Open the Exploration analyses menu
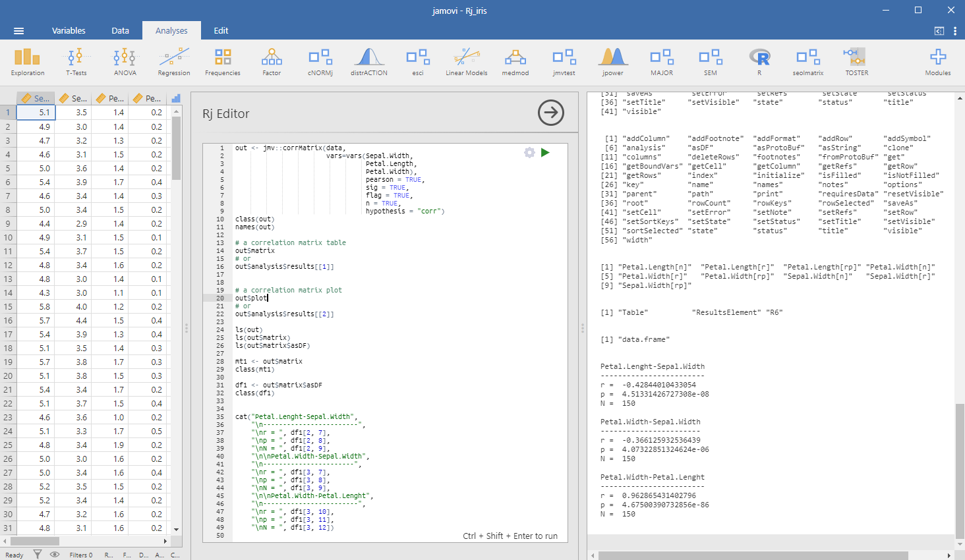Viewport: 965px width, 560px height. pyautogui.click(x=28, y=62)
